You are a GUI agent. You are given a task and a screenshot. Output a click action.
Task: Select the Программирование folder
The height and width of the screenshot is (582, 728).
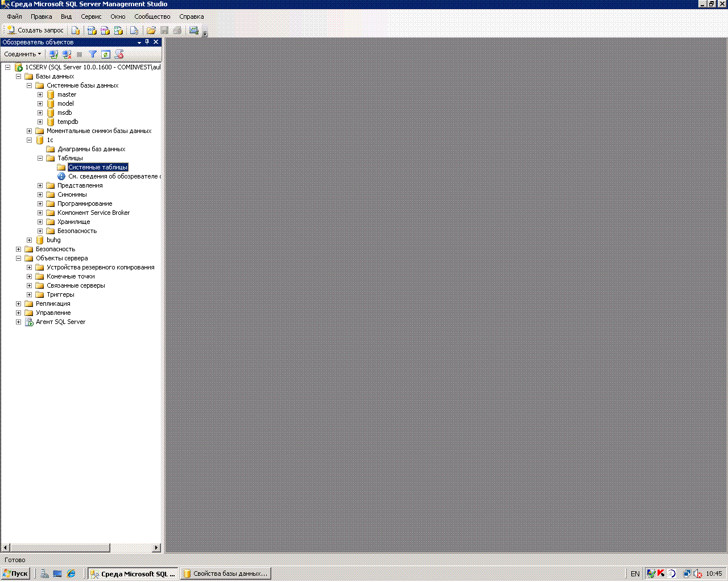(85, 203)
